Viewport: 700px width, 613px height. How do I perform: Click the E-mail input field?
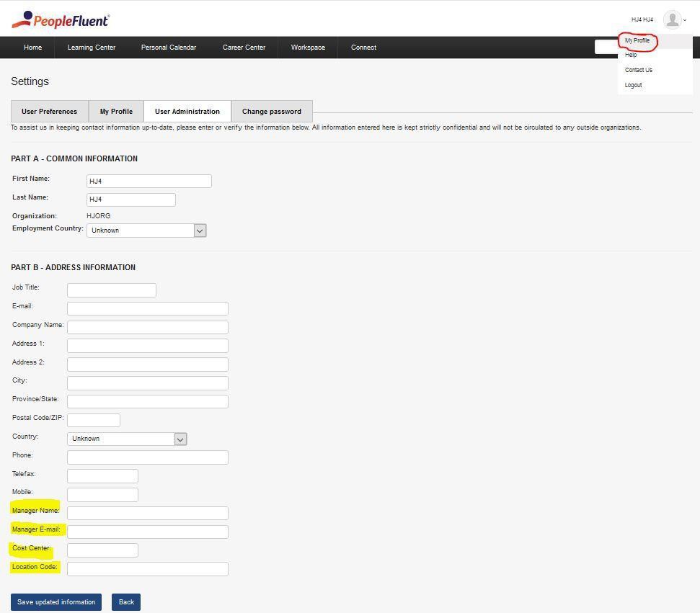(x=148, y=308)
